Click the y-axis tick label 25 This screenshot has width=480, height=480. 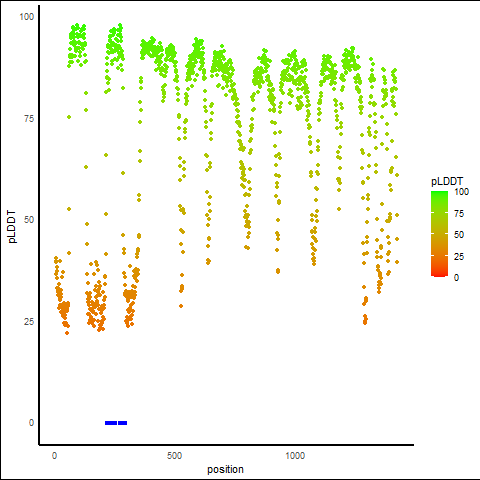click(x=29, y=322)
